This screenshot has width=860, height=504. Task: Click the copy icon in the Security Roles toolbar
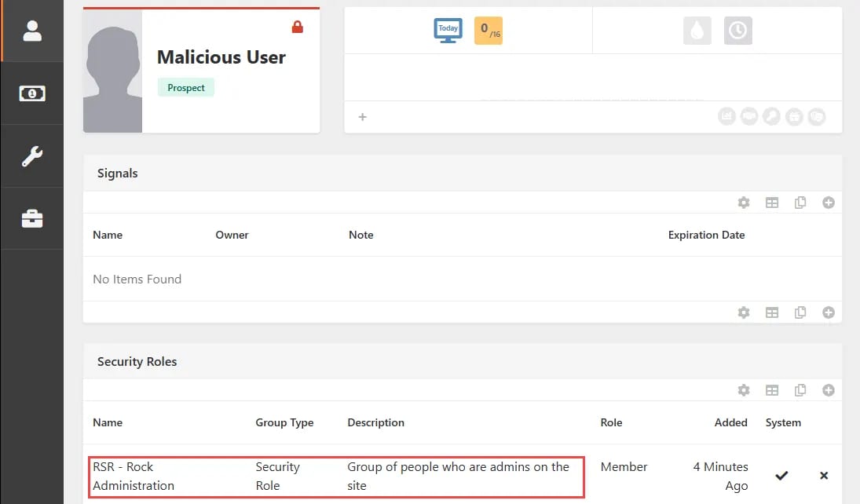800,390
